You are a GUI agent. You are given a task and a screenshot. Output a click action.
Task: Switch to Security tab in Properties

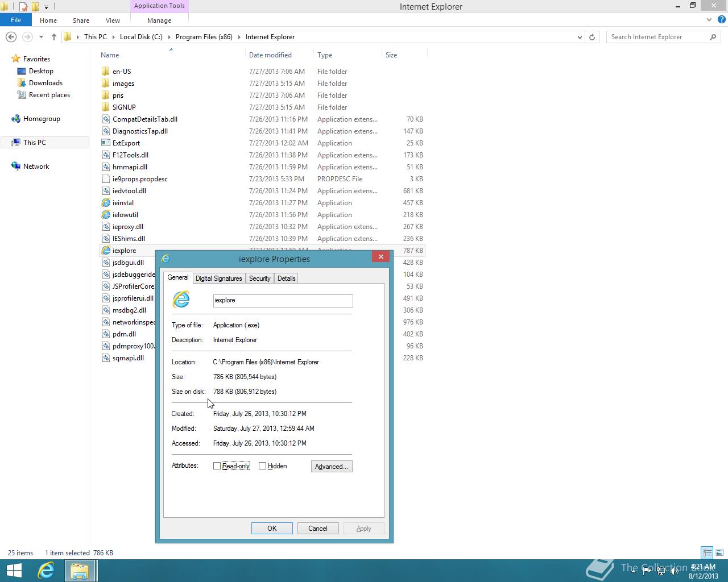(x=259, y=278)
